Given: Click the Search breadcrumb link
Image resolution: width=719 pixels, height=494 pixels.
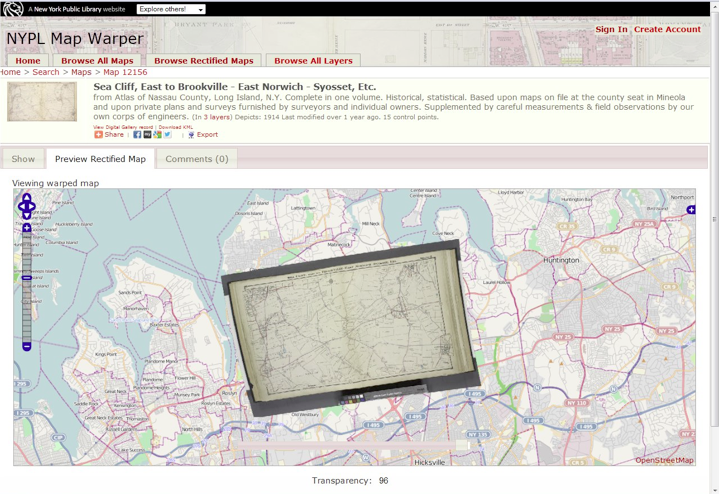Looking at the screenshot, I should point(46,72).
